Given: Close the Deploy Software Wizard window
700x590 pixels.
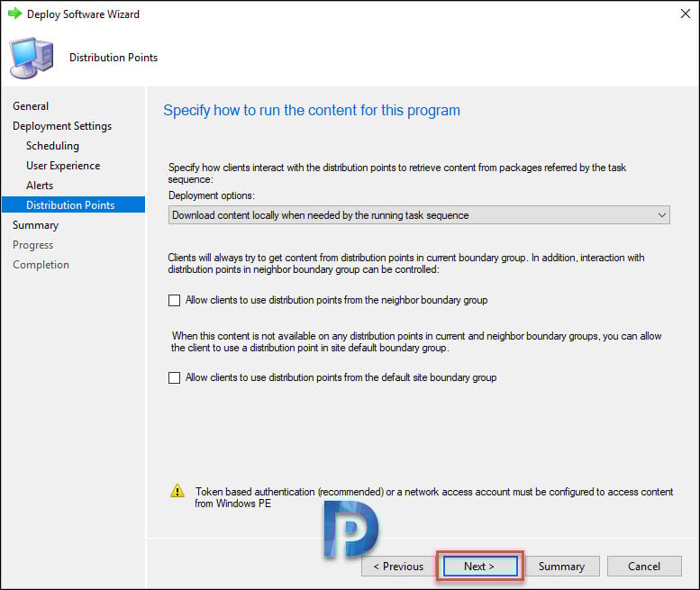Looking at the screenshot, I should 686,14.
